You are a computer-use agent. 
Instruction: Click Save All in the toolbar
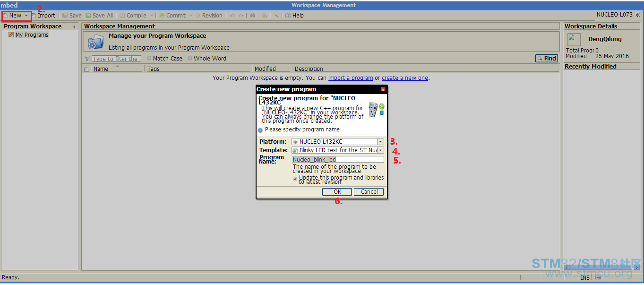[x=99, y=16]
